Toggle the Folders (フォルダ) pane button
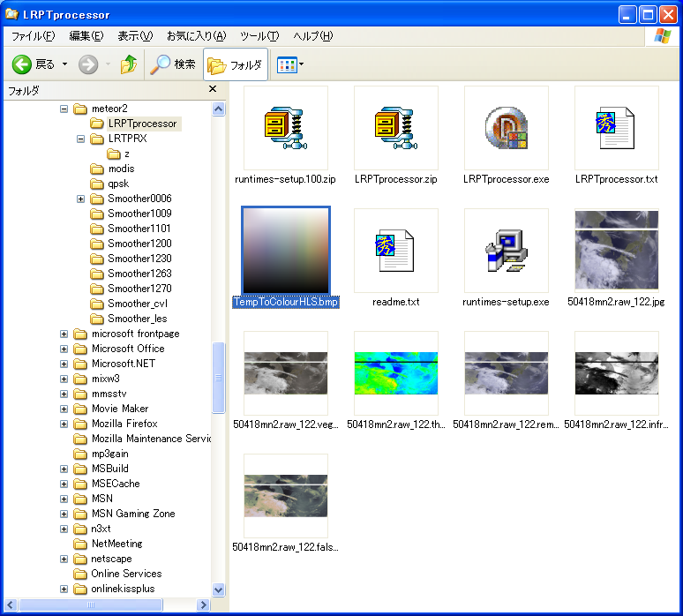This screenshot has height=616, width=683. click(236, 64)
